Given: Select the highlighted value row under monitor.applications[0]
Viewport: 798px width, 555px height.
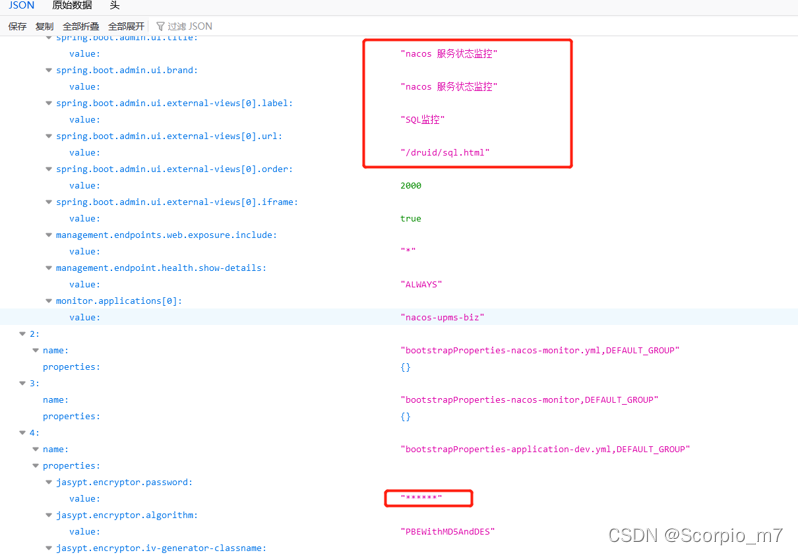Looking at the screenshot, I should [x=399, y=317].
